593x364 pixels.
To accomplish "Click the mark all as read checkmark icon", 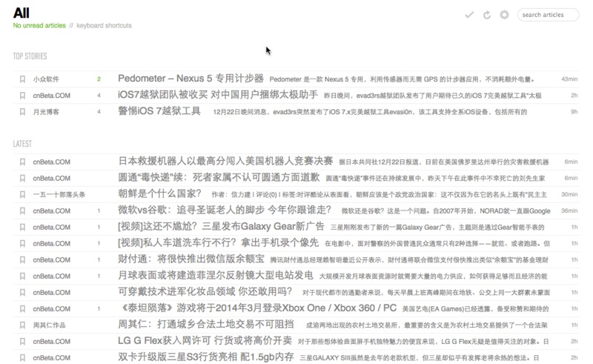I will (469, 15).
